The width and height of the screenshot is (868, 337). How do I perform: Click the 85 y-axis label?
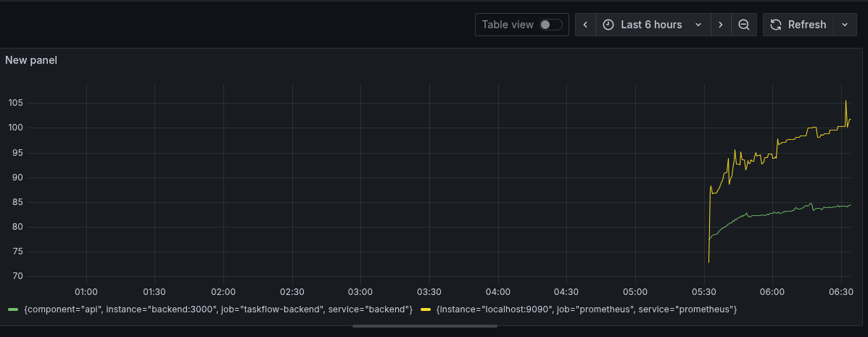coord(17,202)
